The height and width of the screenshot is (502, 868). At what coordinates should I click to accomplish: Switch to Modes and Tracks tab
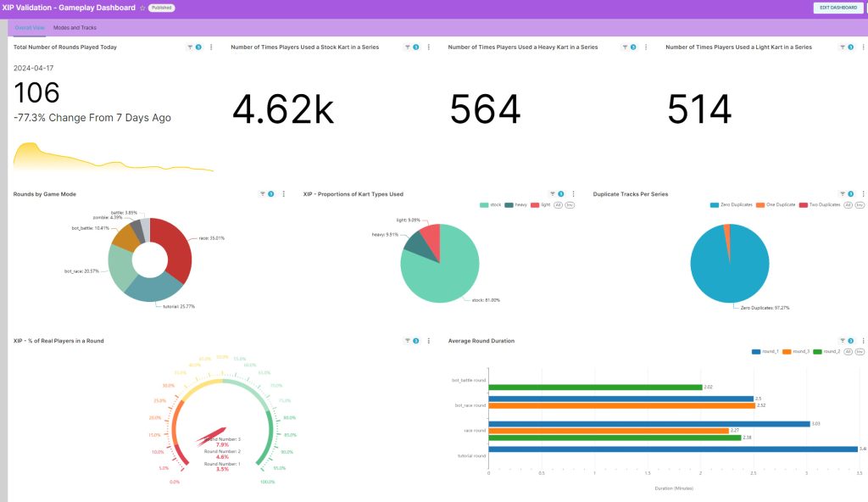(75, 28)
